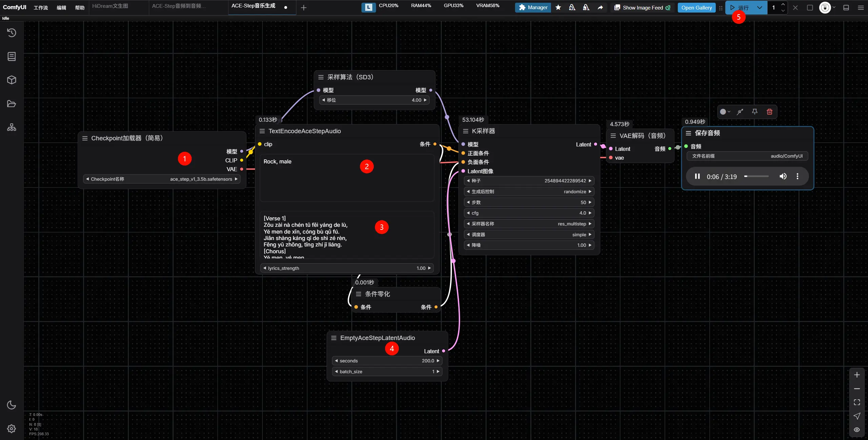868x440 pixels.
Task: Open the node library cube icon
Action: (x=12, y=80)
